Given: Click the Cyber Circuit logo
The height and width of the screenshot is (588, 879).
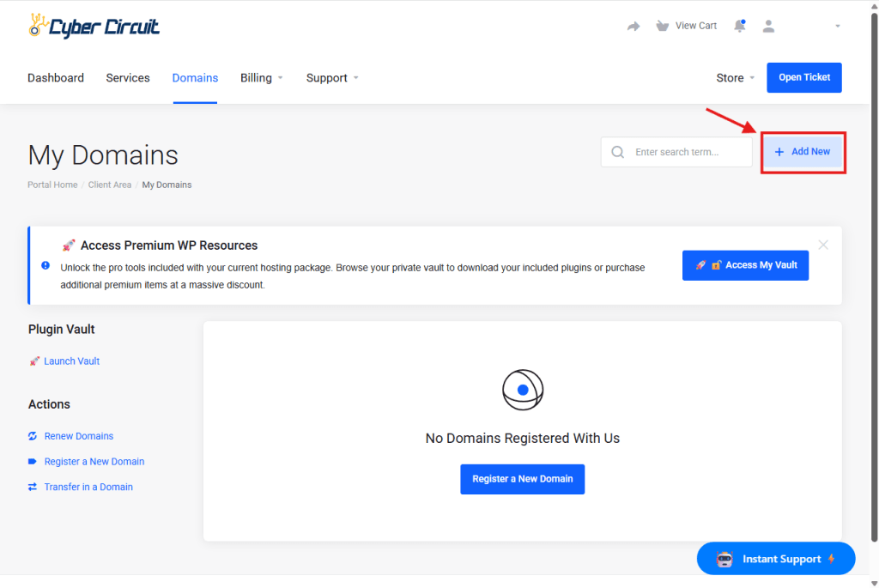Looking at the screenshot, I should coord(94,27).
